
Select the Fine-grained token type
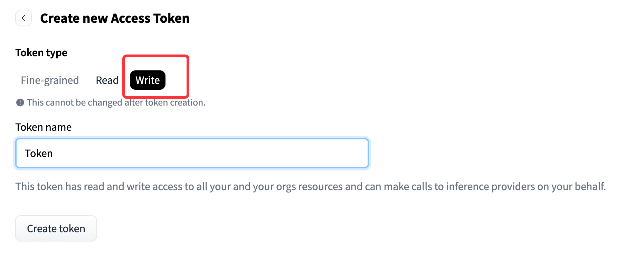(50, 80)
